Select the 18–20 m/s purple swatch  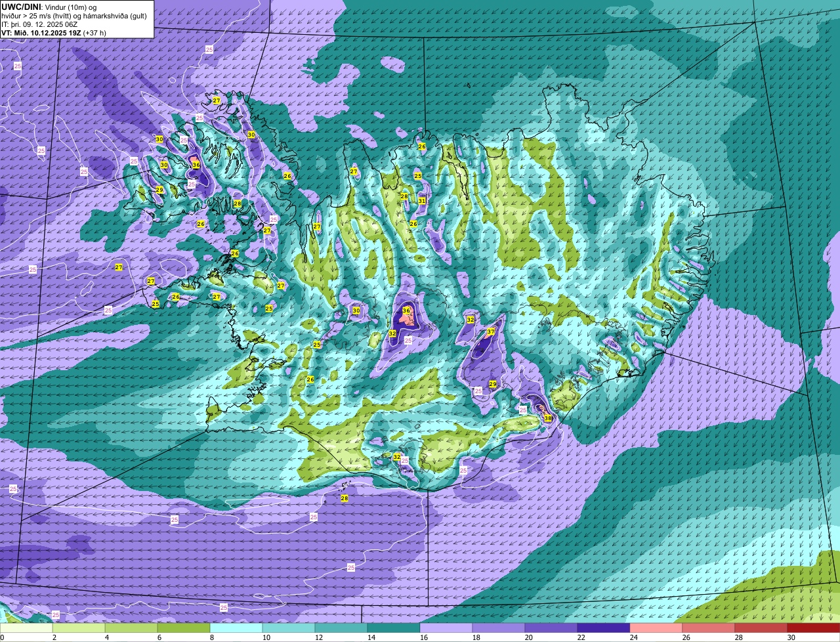click(499, 628)
